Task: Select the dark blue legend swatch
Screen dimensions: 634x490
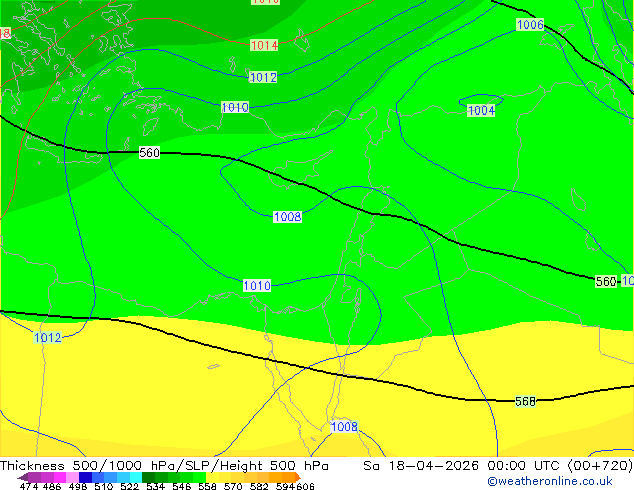Action: coord(85,477)
